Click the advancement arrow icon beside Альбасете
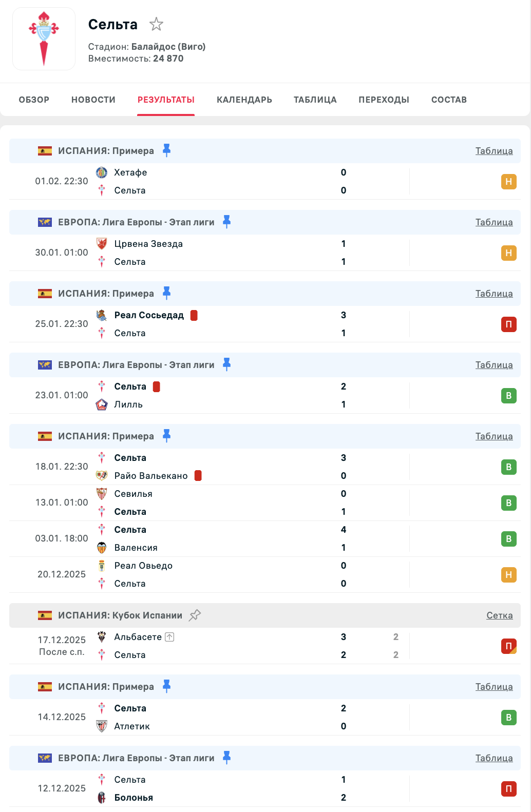The height and width of the screenshot is (812, 531). (170, 637)
